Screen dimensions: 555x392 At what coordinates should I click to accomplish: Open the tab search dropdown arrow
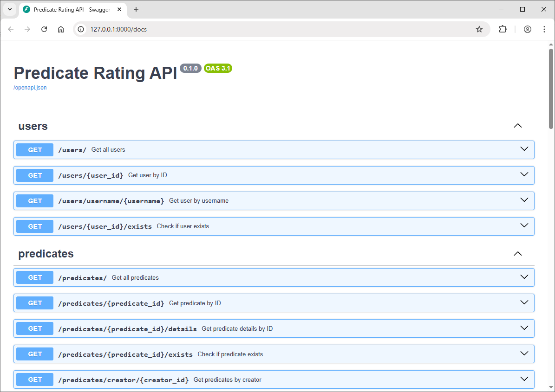click(x=10, y=10)
